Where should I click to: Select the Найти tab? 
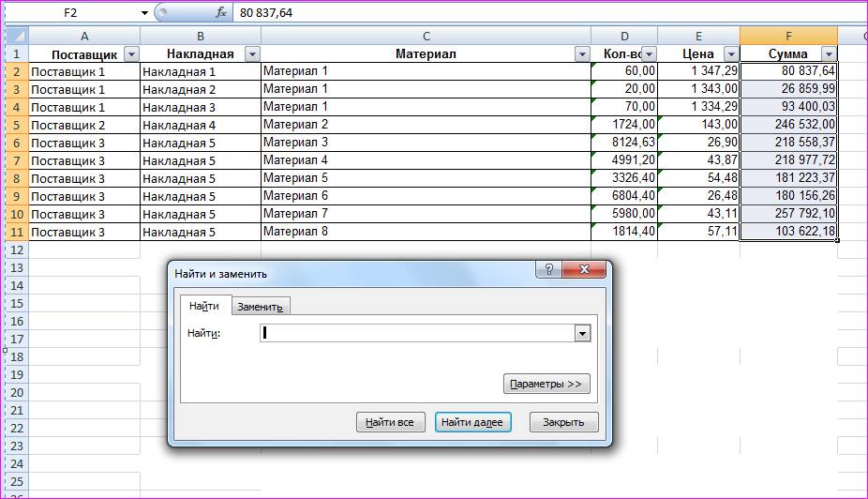click(x=203, y=306)
